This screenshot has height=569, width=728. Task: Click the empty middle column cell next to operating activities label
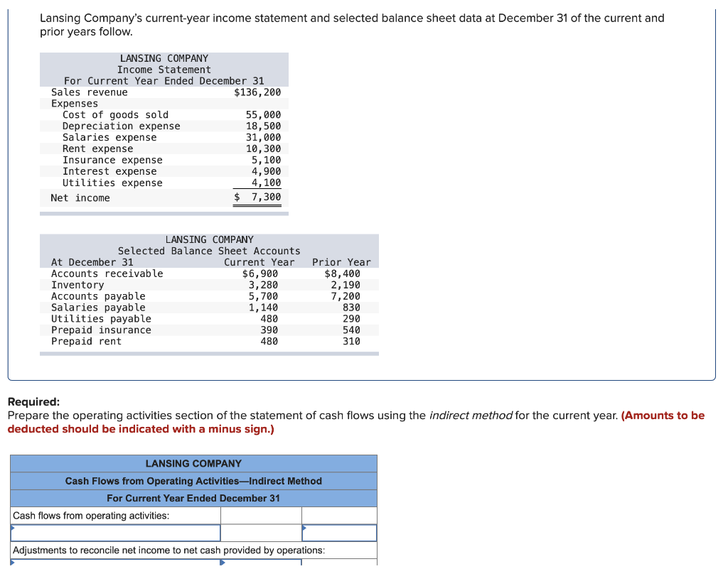[x=260, y=515]
